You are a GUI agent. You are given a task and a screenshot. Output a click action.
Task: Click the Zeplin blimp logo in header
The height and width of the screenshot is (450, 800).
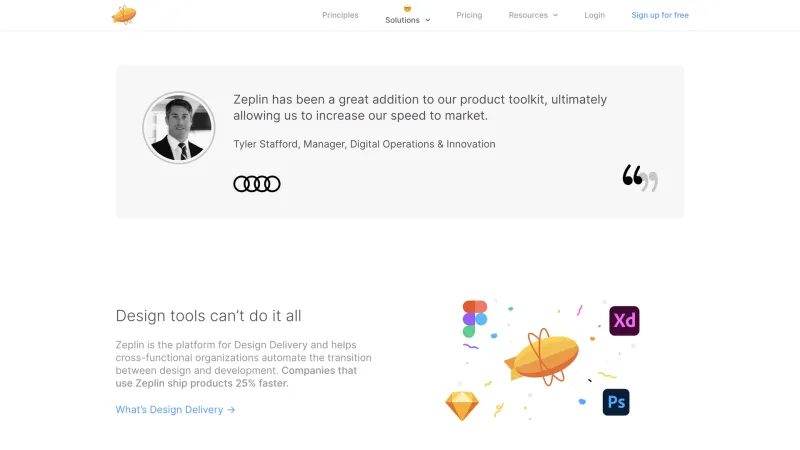124,15
